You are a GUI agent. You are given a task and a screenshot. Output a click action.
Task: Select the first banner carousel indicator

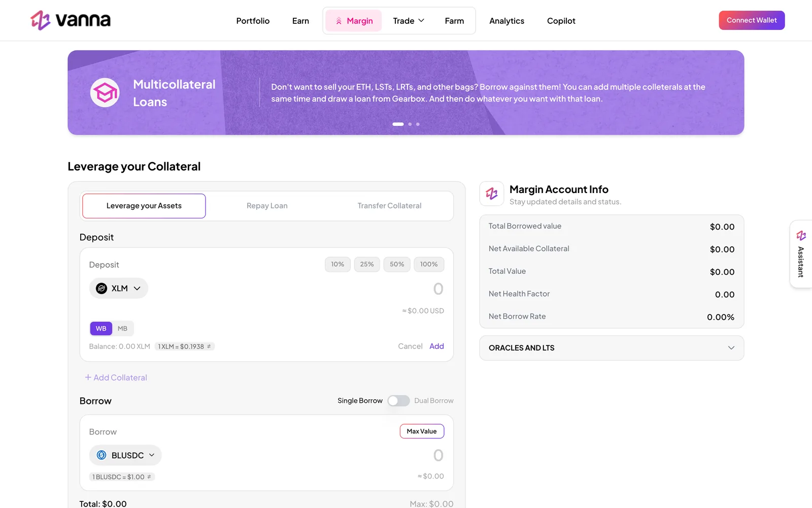[x=398, y=124]
